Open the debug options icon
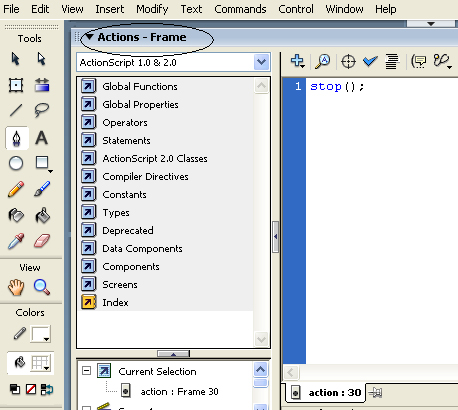This screenshot has width=458, height=410. pos(442,62)
